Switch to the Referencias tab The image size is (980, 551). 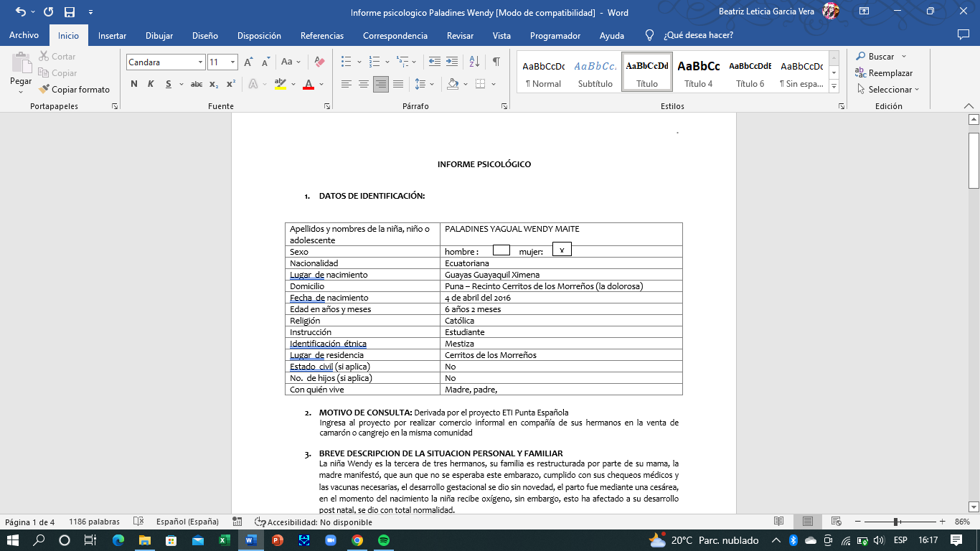[321, 35]
